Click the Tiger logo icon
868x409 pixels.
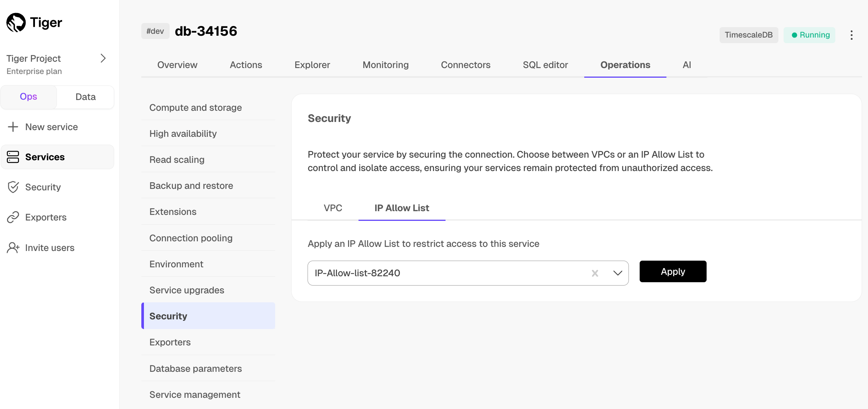pyautogui.click(x=16, y=23)
